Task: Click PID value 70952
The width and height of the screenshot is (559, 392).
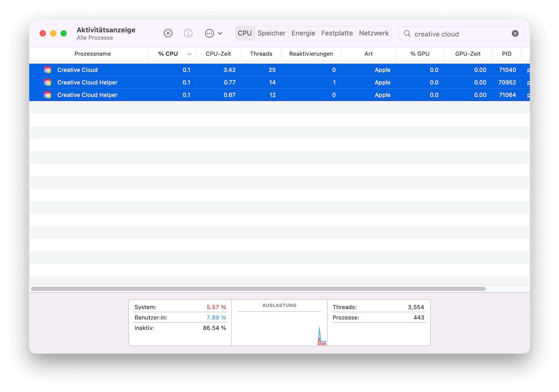Action: (507, 82)
